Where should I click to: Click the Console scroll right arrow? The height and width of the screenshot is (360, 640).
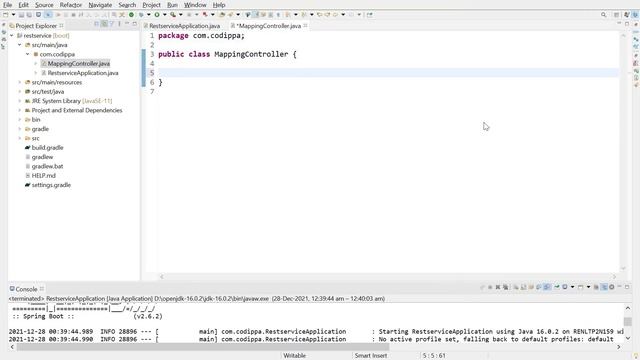[619, 347]
